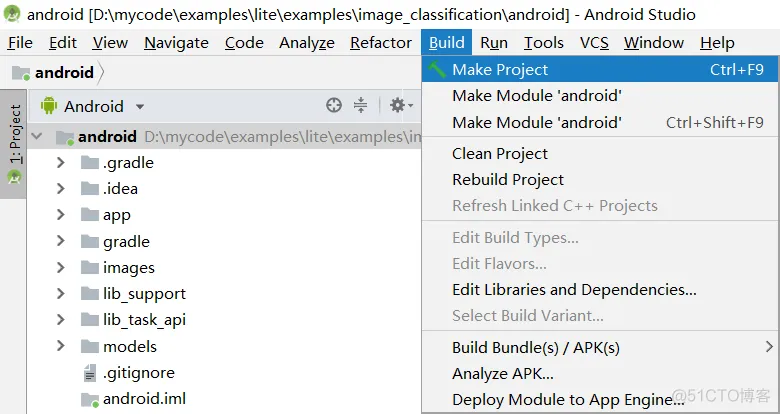Select the lib_support folder

[x=144, y=294]
